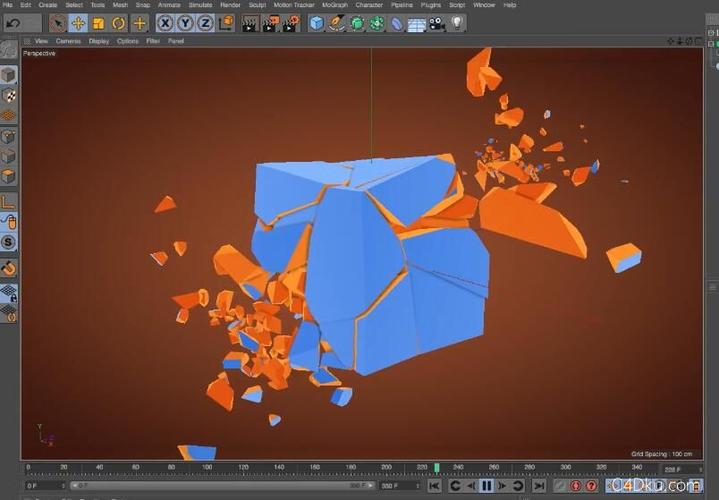
Task: Click the last used tool plus icon
Action: coord(139,23)
